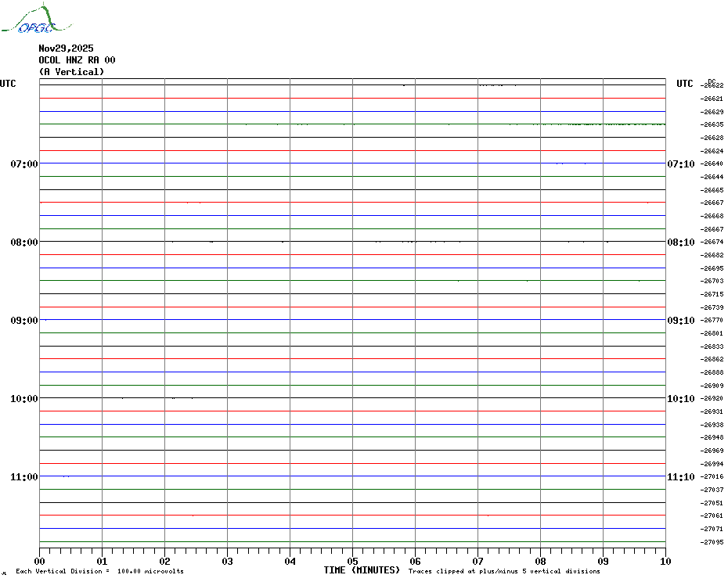Select the DC offset value -26948
728x582 pixels.
pos(712,437)
